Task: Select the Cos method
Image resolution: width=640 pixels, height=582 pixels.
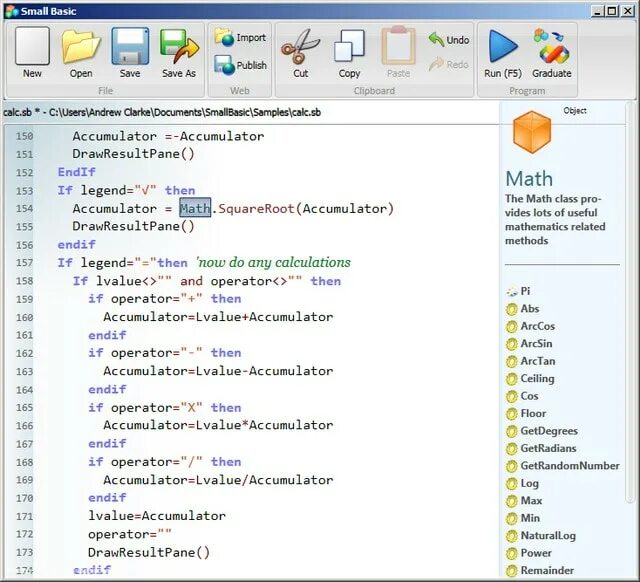Action: [522, 396]
